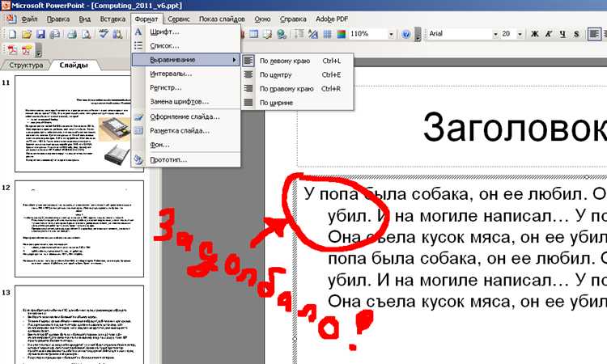Screen dimensions: 607x364
Task: Expand PDF toolbar options arrow
Action: click(x=38, y=50)
